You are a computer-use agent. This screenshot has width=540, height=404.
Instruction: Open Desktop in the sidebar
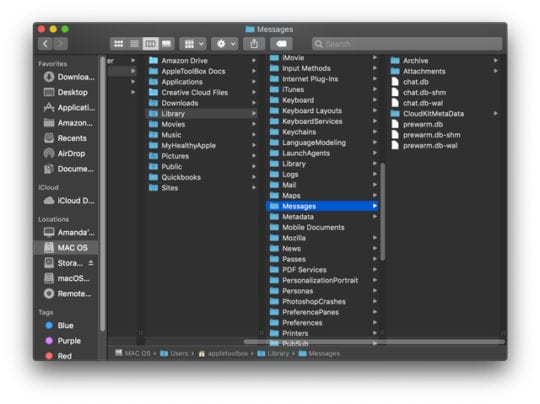65,92
